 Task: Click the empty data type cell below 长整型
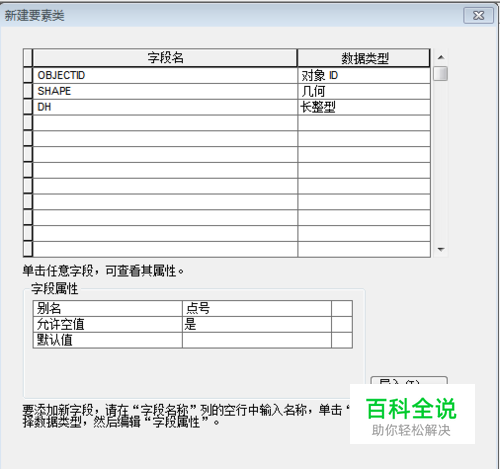364,123
